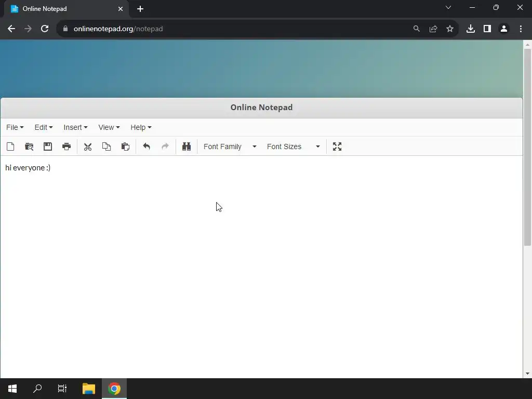Share this page using the share icon
The height and width of the screenshot is (399, 532).
[x=433, y=29]
